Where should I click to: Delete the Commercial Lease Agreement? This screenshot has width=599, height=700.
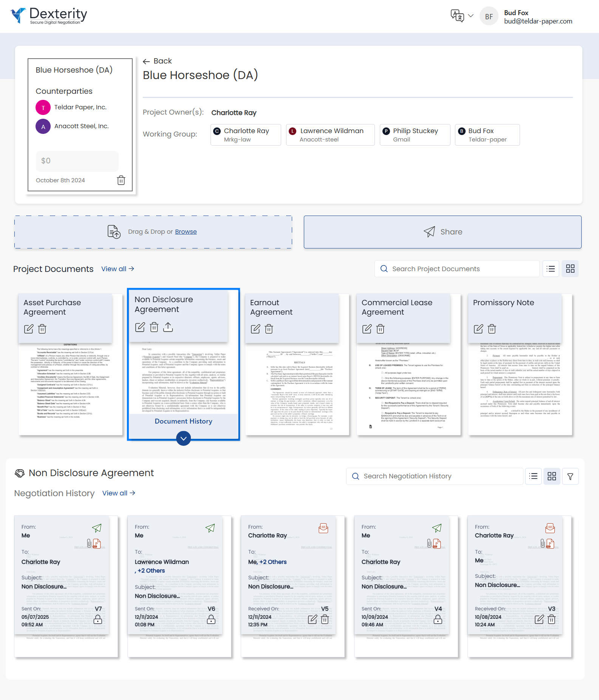[381, 329]
